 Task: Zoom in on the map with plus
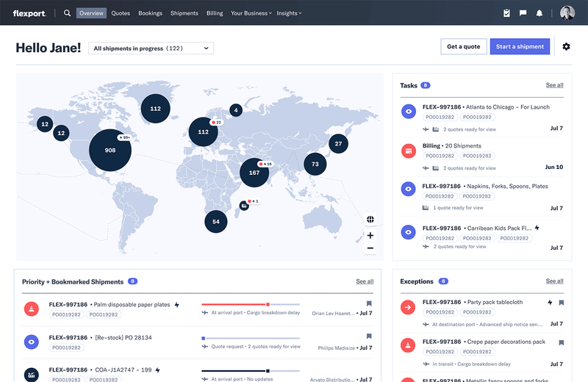pyautogui.click(x=370, y=236)
